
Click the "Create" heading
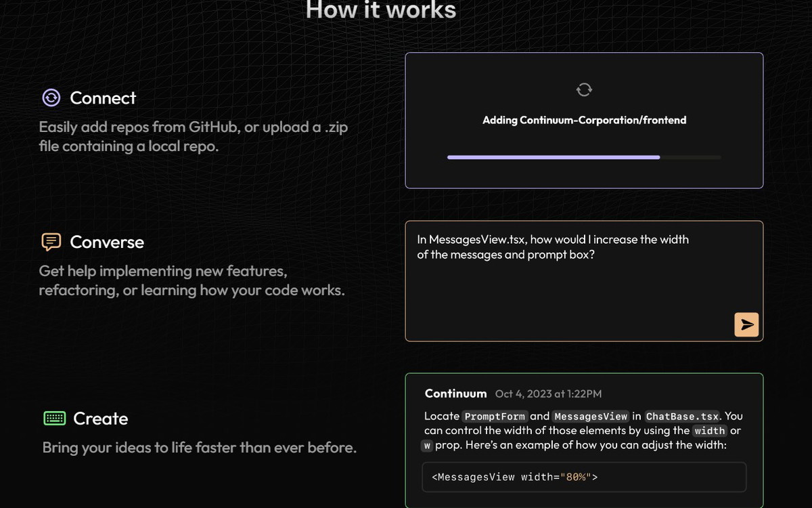(101, 419)
